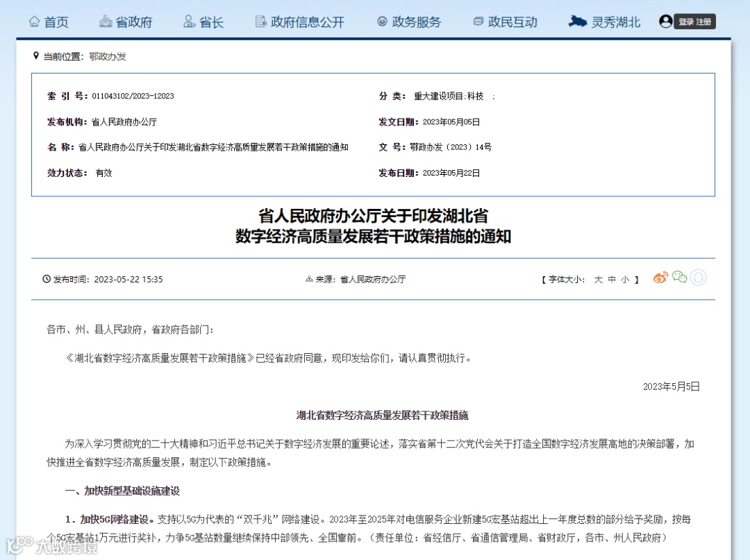Share the article via WeChat icon

tap(680, 277)
